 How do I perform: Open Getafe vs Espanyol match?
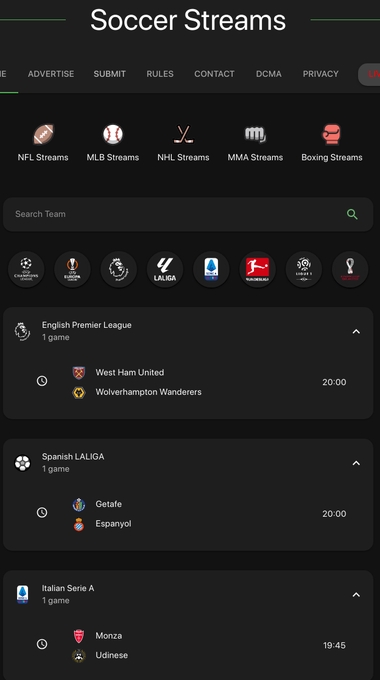(188, 514)
